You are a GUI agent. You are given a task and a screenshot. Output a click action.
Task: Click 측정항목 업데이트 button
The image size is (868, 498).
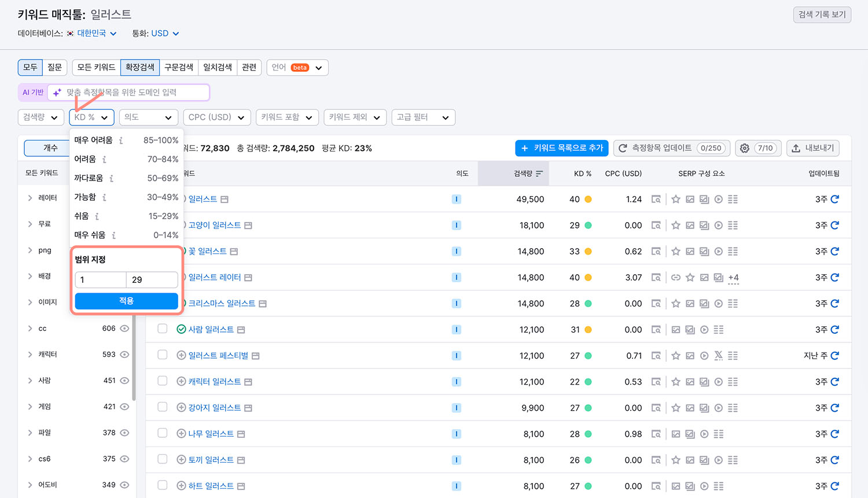coord(672,148)
